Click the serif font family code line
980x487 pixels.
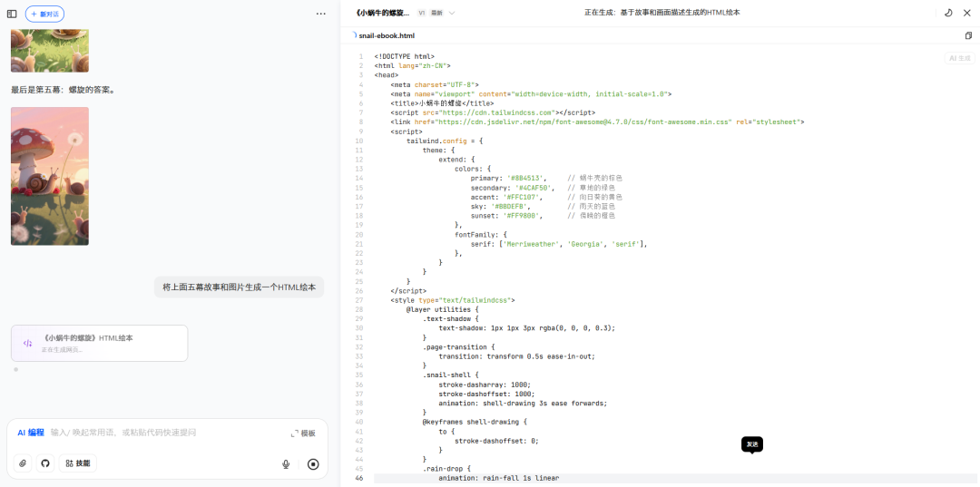click(x=559, y=243)
